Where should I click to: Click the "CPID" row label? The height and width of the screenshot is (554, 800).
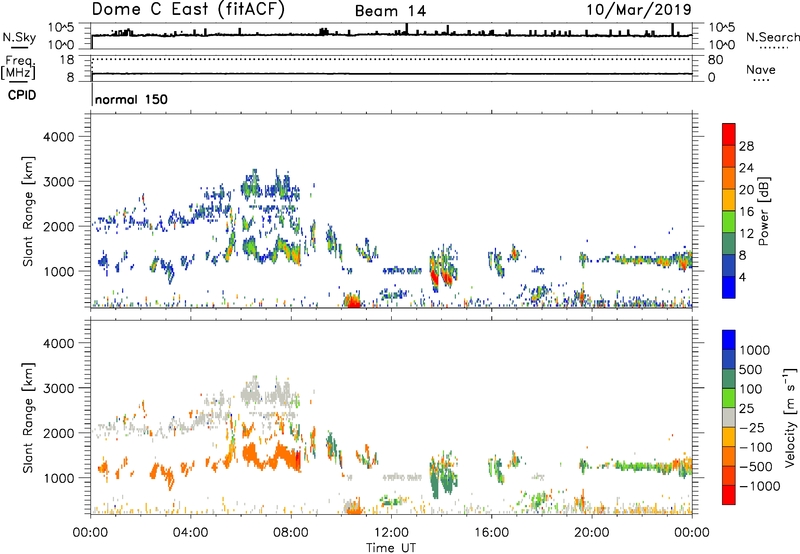click(21, 95)
